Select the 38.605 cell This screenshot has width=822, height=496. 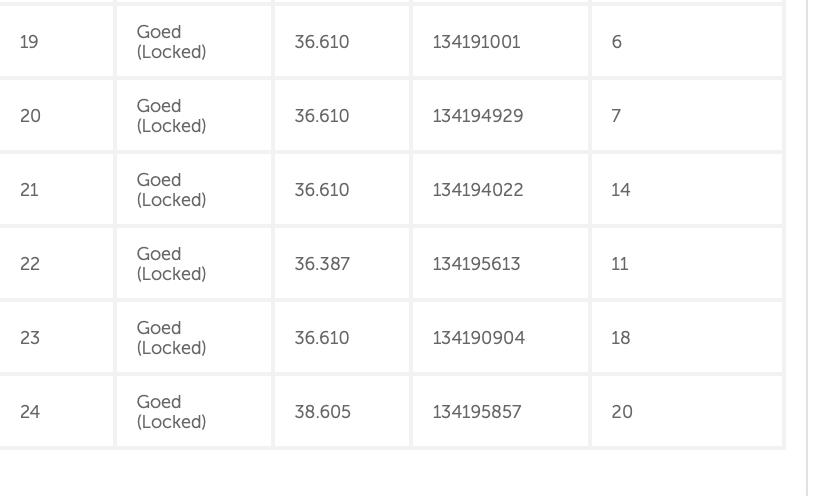(x=322, y=412)
